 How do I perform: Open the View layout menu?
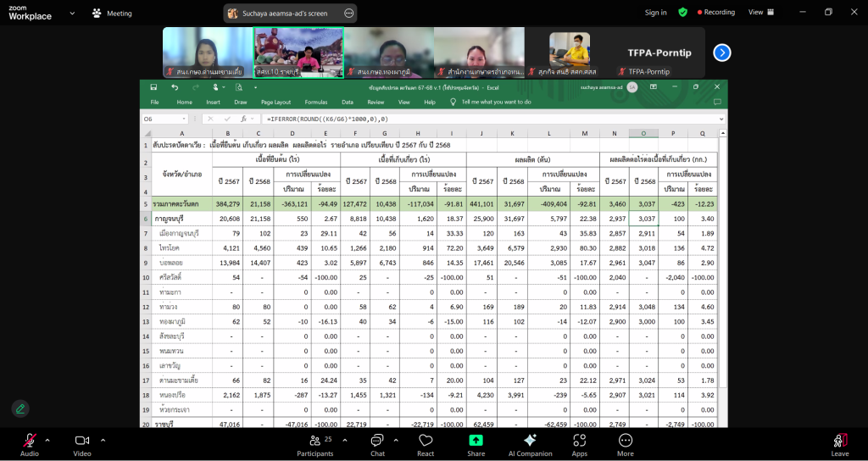tap(759, 13)
